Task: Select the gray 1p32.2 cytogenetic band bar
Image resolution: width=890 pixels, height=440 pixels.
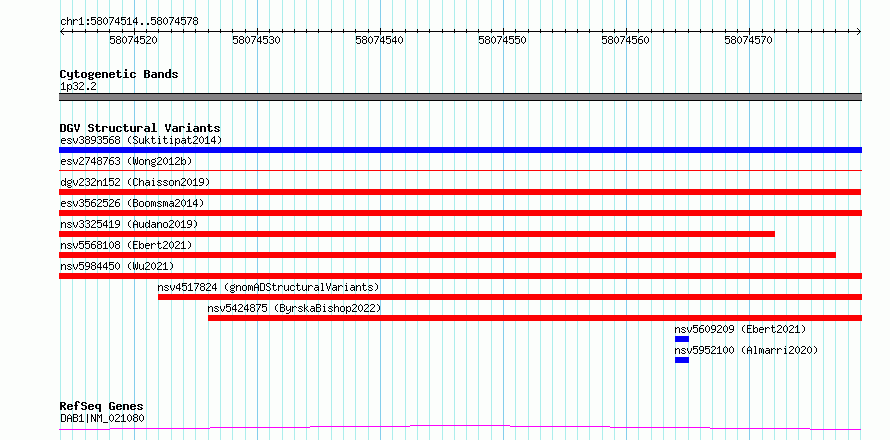Action: [460, 97]
